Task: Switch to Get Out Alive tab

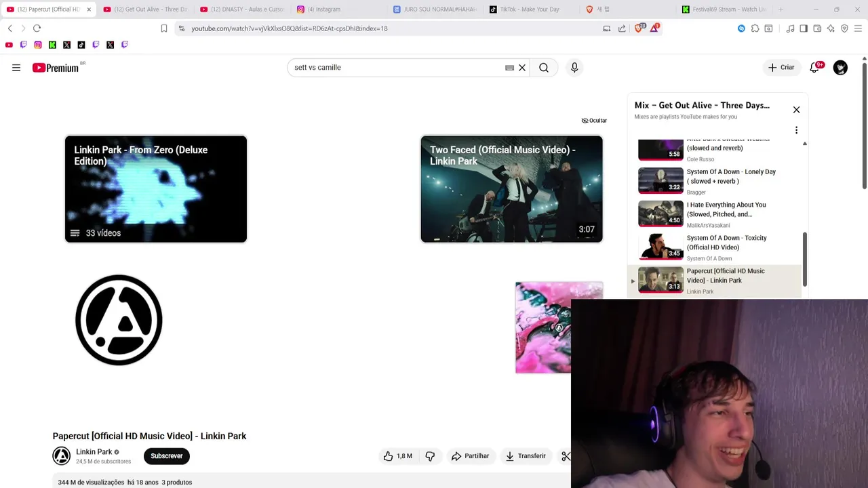Action: tap(145, 9)
